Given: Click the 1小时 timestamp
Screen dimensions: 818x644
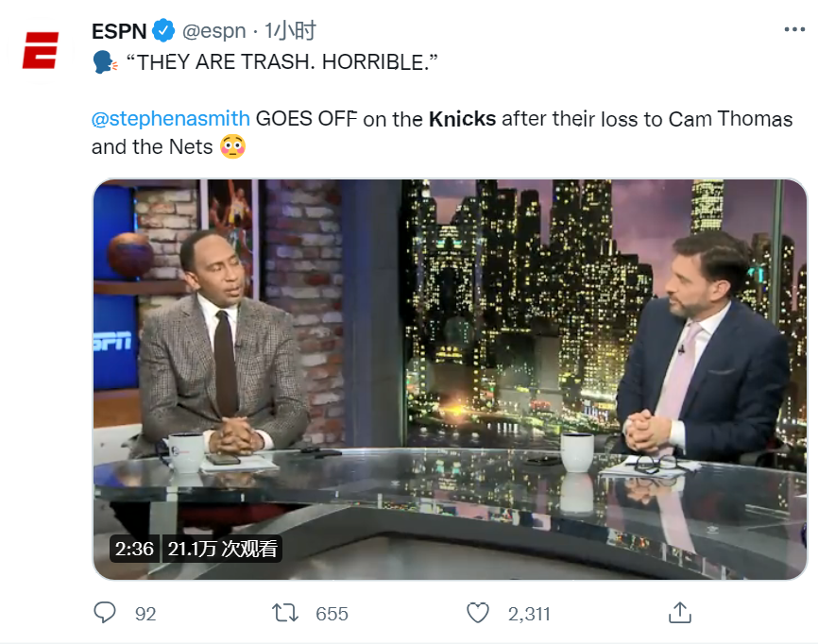Looking at the screenshot, I should coord(290,31).
